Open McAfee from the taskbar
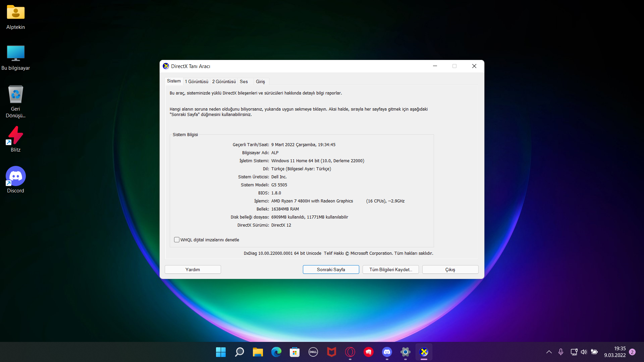The height and width of the screenshot is (362, 644). (x=332, y=352)
